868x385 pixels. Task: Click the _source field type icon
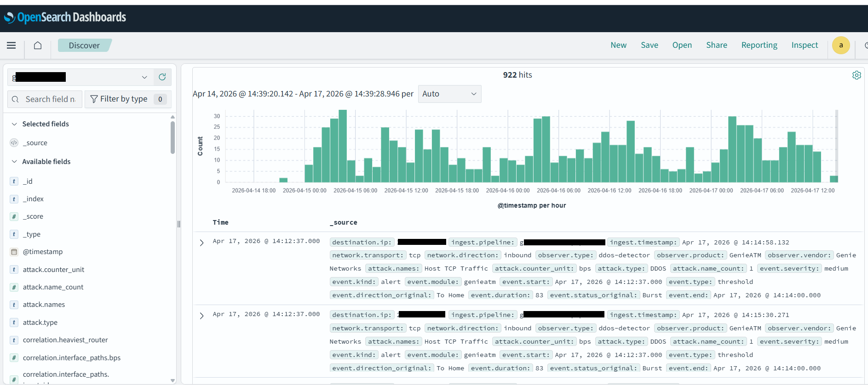[x=14, y=143]
